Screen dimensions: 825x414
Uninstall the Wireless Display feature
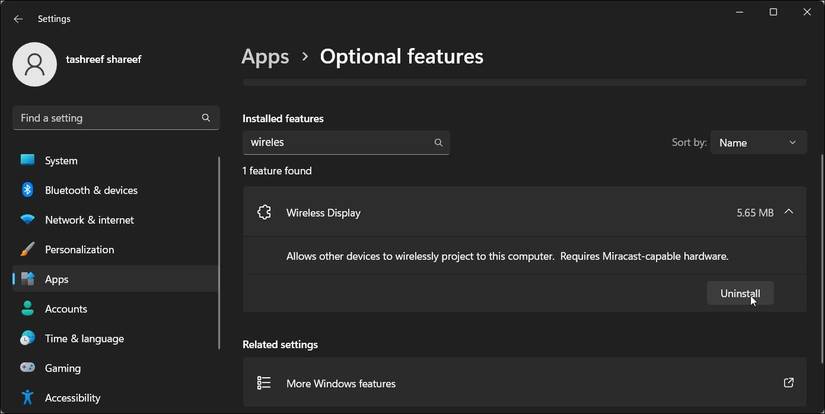[x=740, y=293]
